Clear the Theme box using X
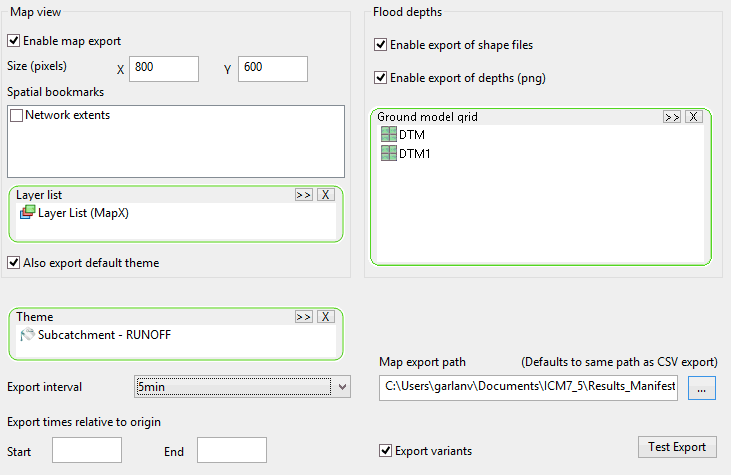The image size is (731, 475). point(325,317)
